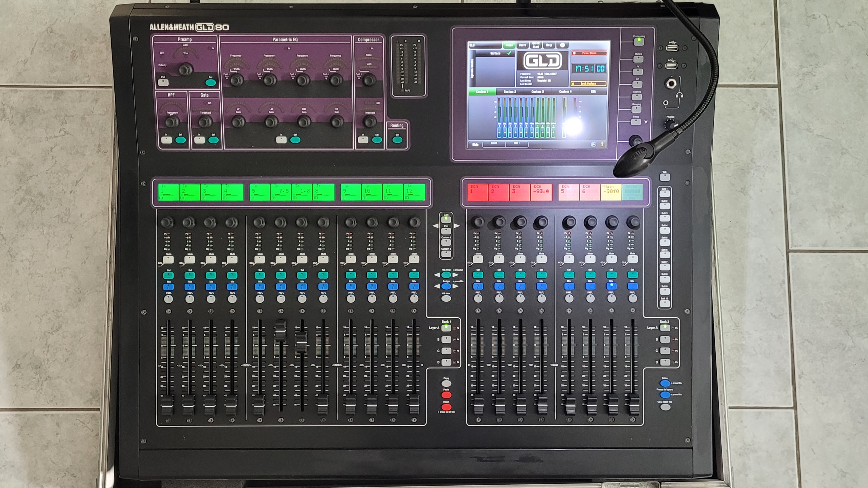Toggle the Gate In switch
The height and width of the screenshot is (488, 868).
(200, 140)
